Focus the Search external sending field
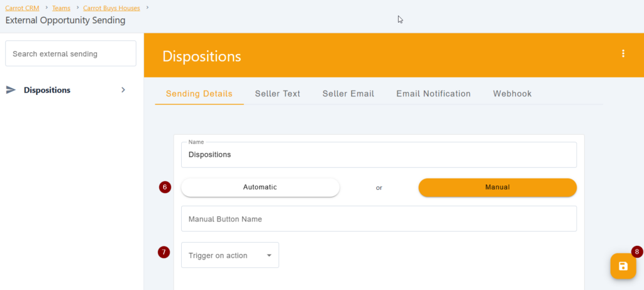 [70, 54]
